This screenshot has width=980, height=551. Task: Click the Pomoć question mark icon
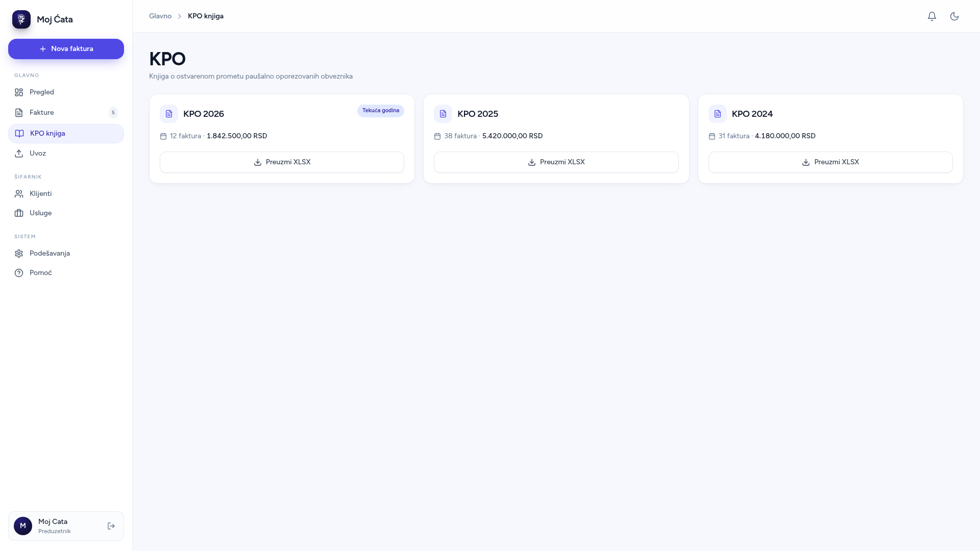coord(19,273)
